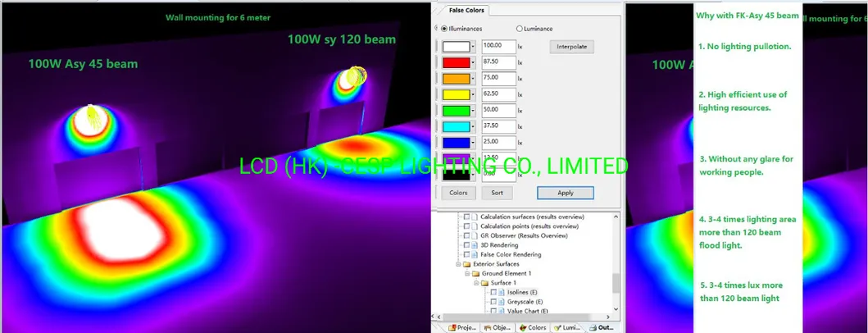Screen dimensions: 868x333
Task: Click the Isolines (E) page icon
Action: coord(502,292)
